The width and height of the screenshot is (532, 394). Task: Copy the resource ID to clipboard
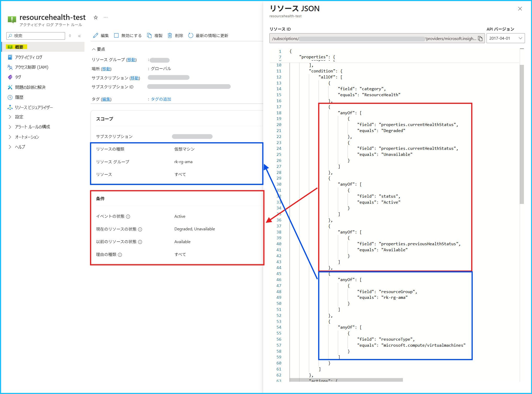tap(480, 38)
